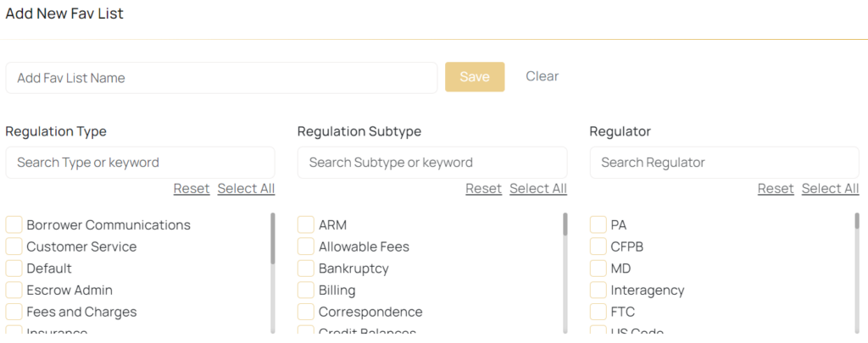Click the Save button
The height and width of the screenshot is (343, 868).
pyautogui.click(x=475, y=77)
